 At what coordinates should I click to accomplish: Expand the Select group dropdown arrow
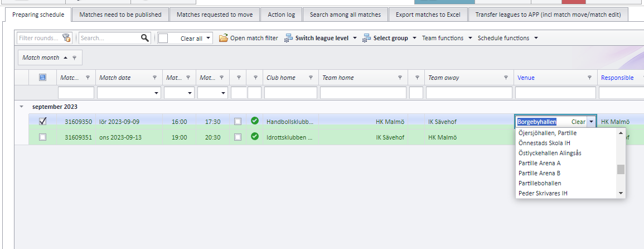click(414, 38)
